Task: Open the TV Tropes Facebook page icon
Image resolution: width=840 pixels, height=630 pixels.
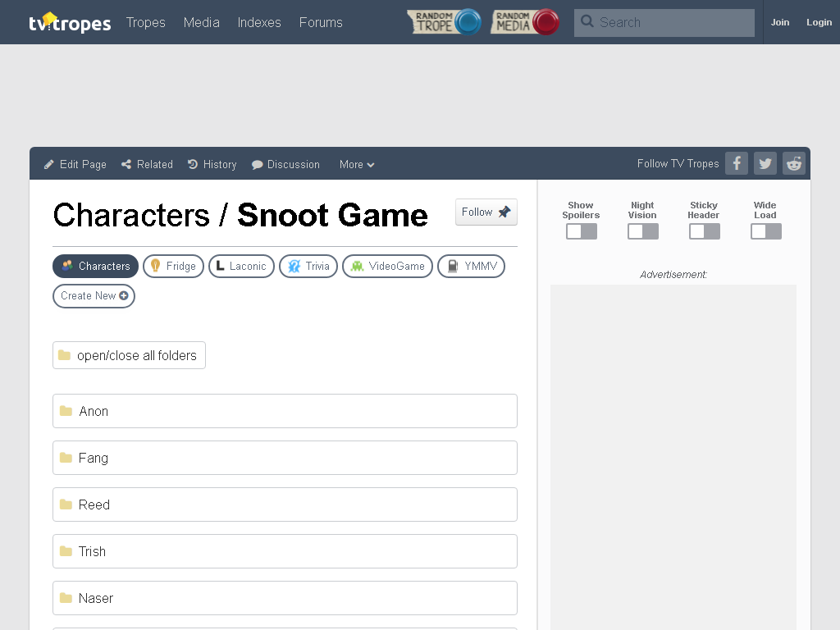Action: click(x=737, y=163)
